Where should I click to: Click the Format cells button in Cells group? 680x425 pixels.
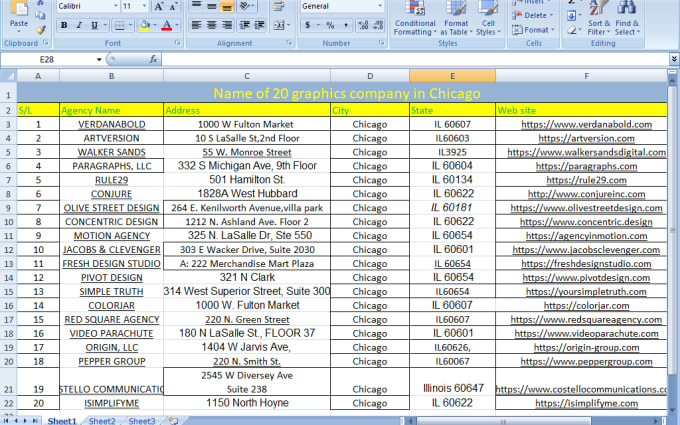coord(533,30)
